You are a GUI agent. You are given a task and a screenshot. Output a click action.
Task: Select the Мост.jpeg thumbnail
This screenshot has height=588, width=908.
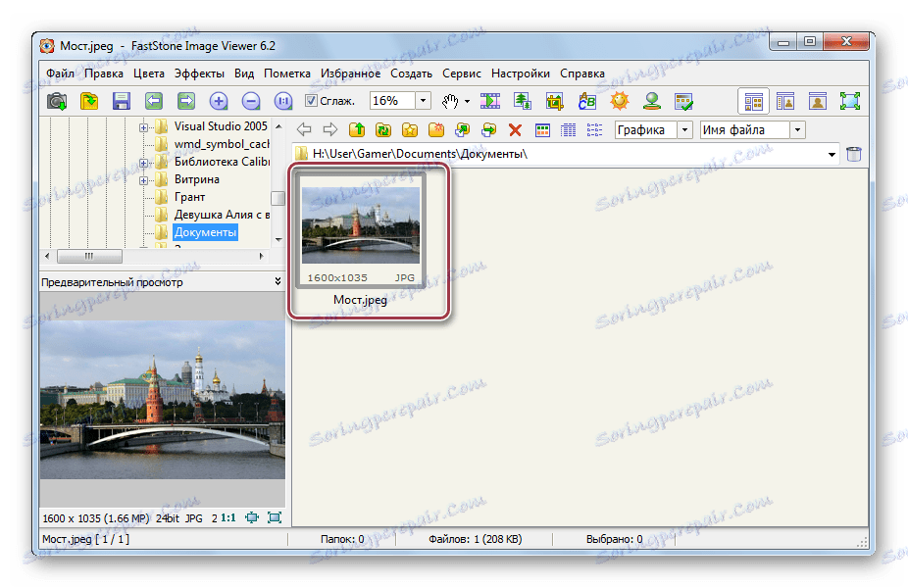click(361, 229)
